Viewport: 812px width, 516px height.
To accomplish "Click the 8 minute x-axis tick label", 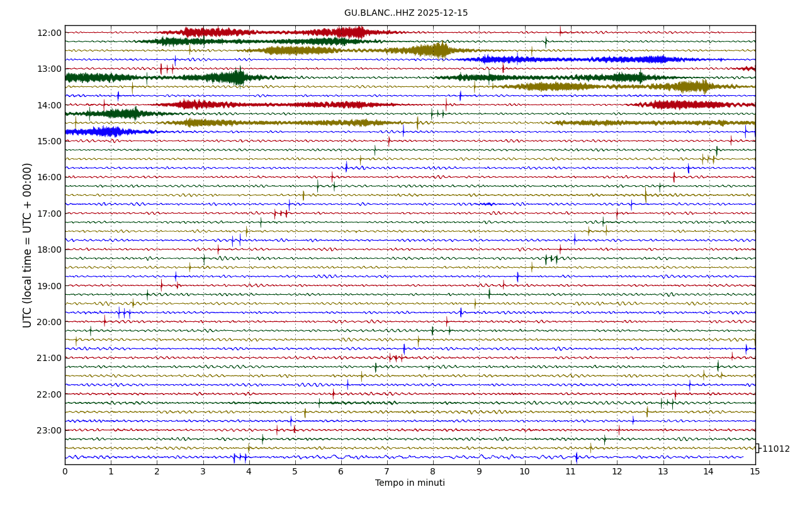I will [x=433, y=472].
